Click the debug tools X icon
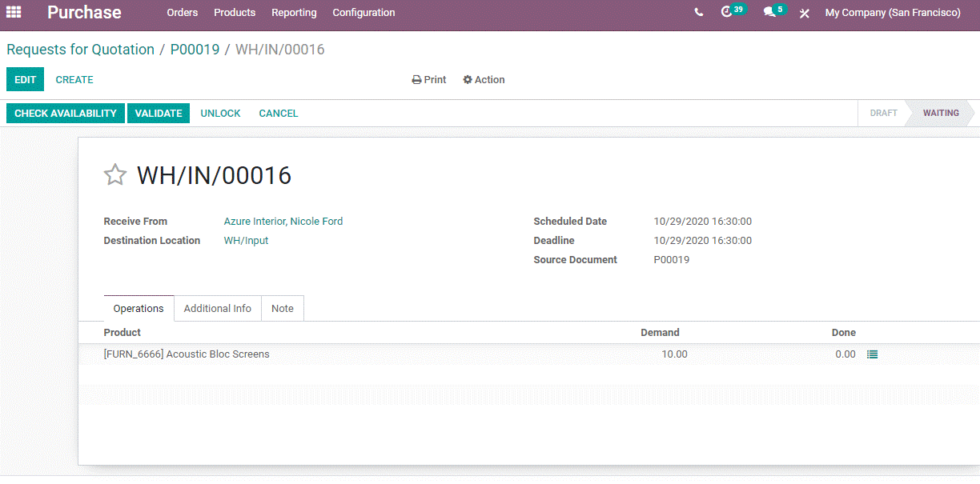 click(x=805, y=13)
